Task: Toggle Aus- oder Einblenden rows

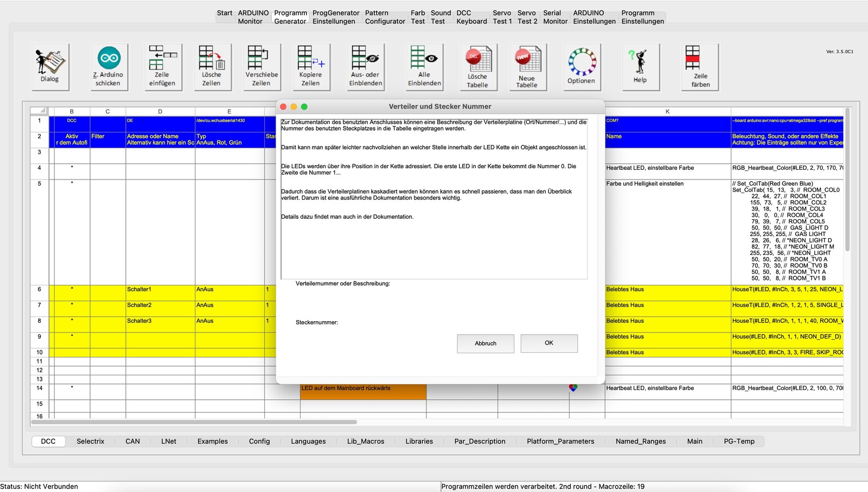Action: pyautogui.click(x=365, y=66)
